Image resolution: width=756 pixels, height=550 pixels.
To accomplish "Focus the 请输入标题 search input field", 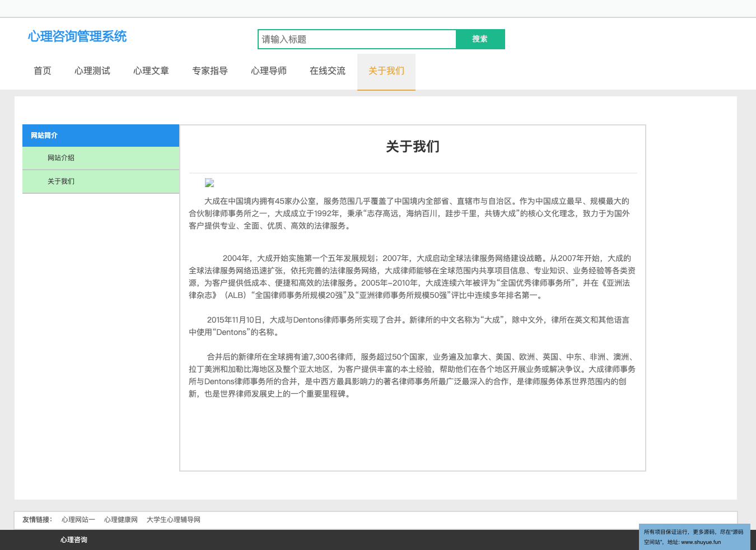I will pos(357,39).
